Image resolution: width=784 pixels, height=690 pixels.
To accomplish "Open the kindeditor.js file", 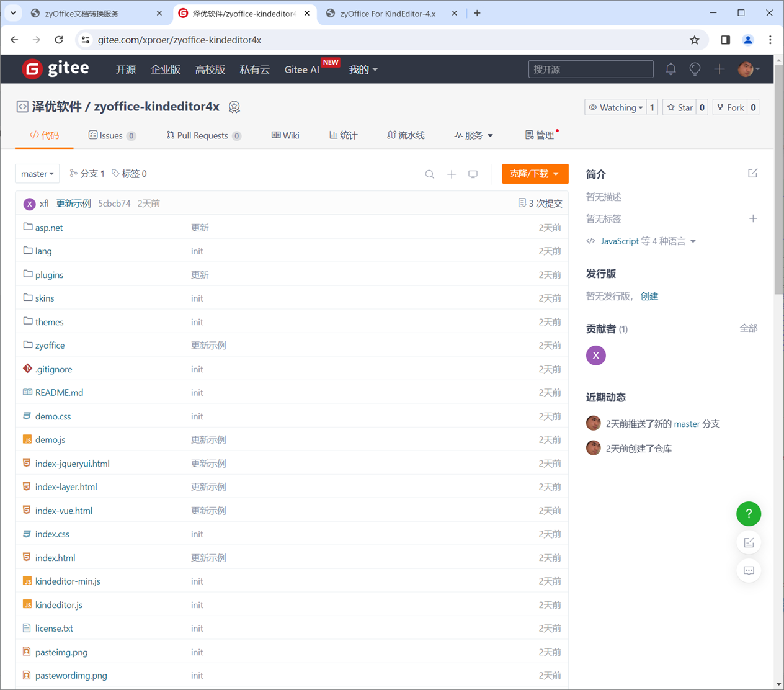I will click(x=58, y=604).
